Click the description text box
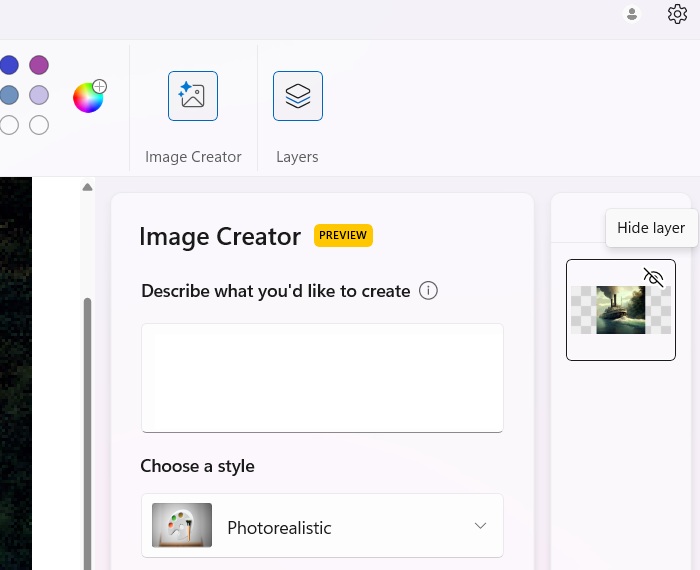 click(x=322, y=378)
